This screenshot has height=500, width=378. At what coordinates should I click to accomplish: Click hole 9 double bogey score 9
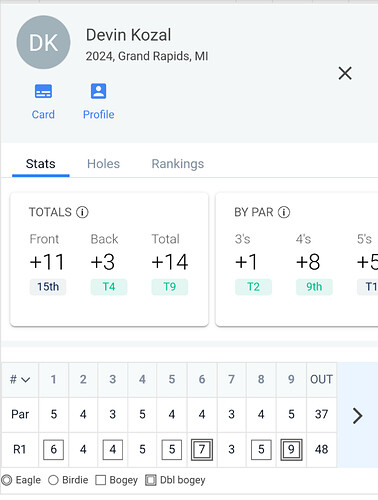point(291,450)
